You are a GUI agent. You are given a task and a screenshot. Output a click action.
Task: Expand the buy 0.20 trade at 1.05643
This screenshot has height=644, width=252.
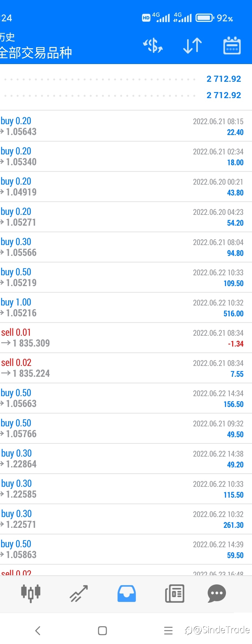coord(126,126)
